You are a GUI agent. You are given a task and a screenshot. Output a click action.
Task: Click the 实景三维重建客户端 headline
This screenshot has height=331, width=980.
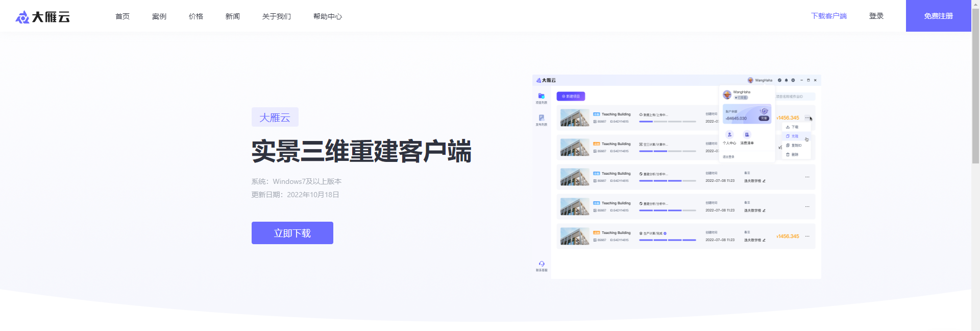coord(361,151)
